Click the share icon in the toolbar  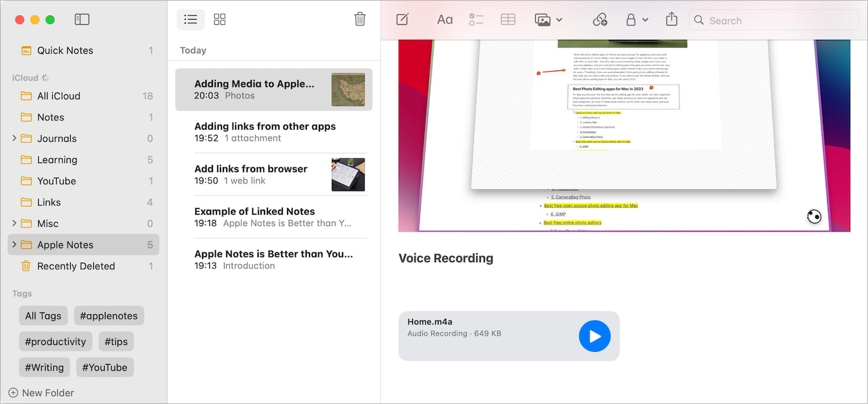pyautogui.click(x=671, y=20)
